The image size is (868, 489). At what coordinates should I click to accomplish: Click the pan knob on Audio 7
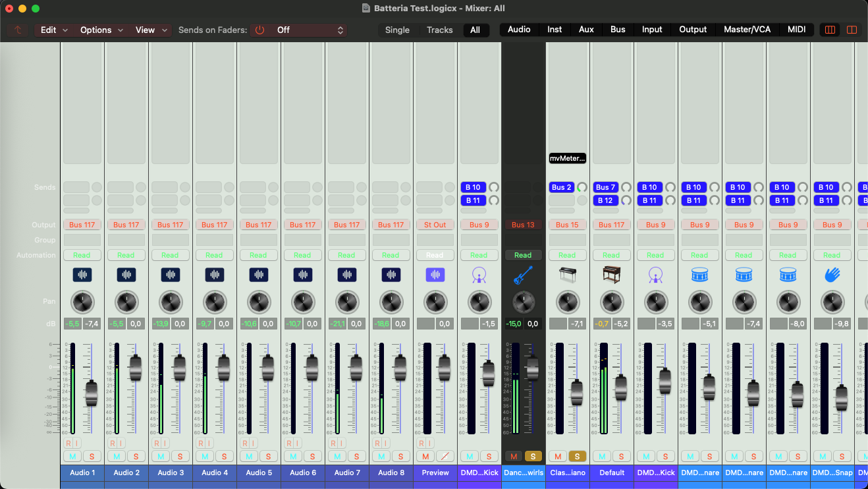pos(346,302)
